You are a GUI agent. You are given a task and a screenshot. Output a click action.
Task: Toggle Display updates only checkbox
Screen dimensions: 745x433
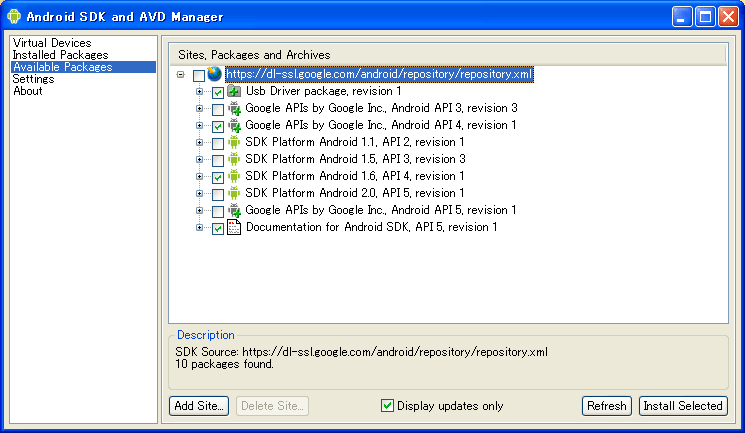(387, 405)
